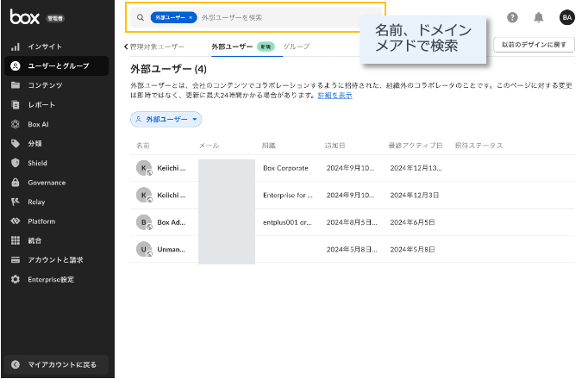
Task: Click the Box Ad... user avatar
Action: pos(144,222)
